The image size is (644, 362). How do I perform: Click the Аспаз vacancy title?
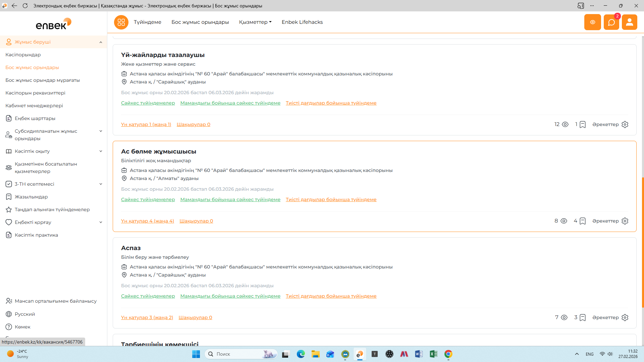coord(131,248)
